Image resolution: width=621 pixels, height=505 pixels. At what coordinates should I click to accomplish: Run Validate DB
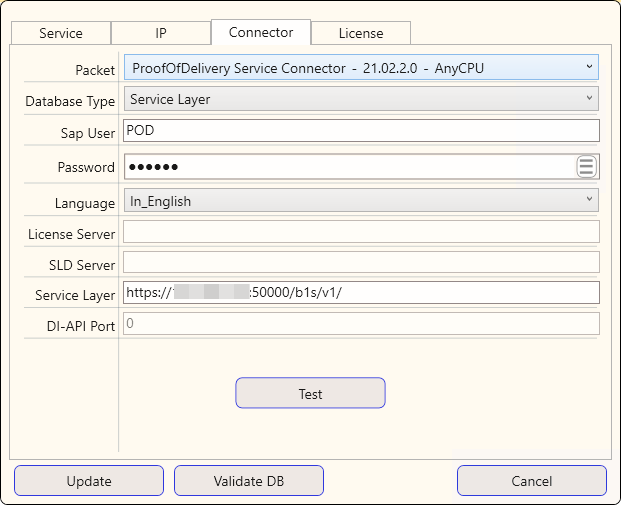(249, 481)
